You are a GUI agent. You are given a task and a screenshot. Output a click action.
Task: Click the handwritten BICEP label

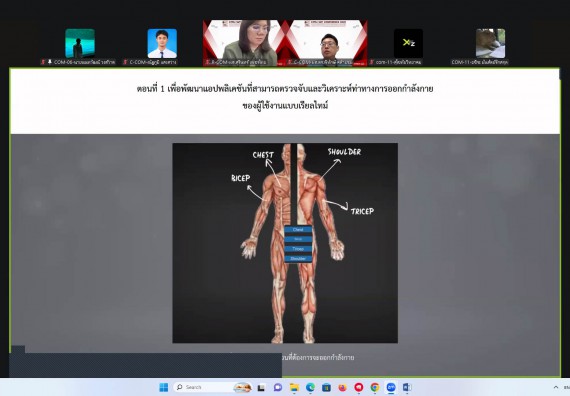(x=241, y=178)
